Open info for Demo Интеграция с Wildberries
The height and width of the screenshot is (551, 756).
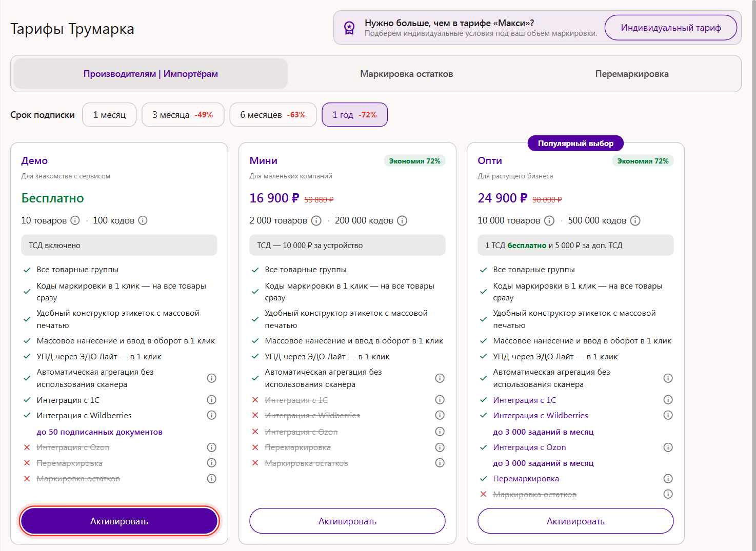[x=211, y=415]
